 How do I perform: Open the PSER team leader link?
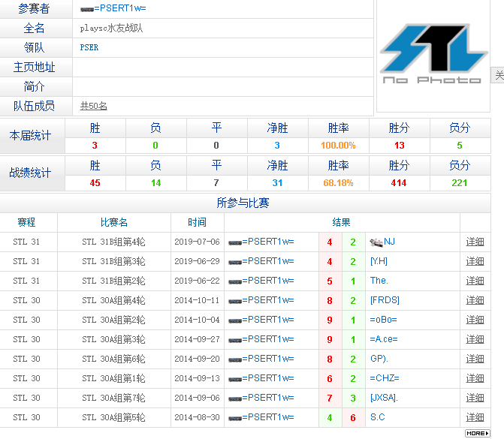tap(89, 47)
